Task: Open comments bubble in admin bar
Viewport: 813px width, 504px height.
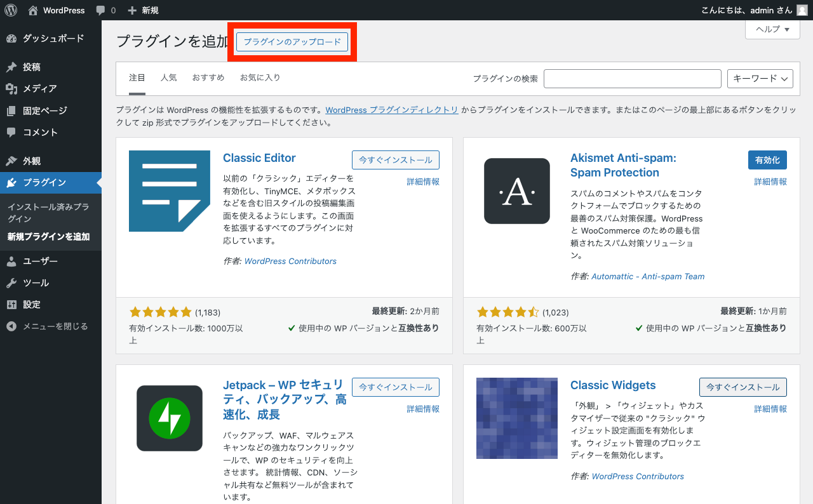Action: pyautogui.click(x=100, y=11)
